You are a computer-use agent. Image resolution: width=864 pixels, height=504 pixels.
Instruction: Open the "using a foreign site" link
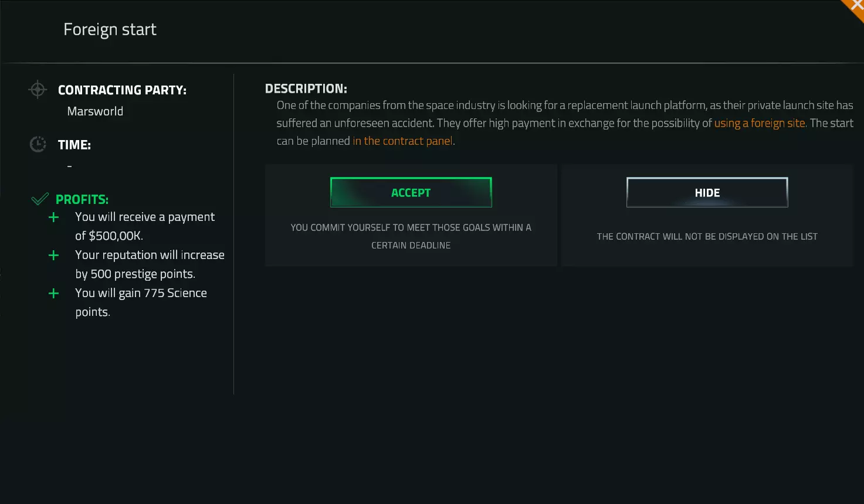click(x=759, y=123)
